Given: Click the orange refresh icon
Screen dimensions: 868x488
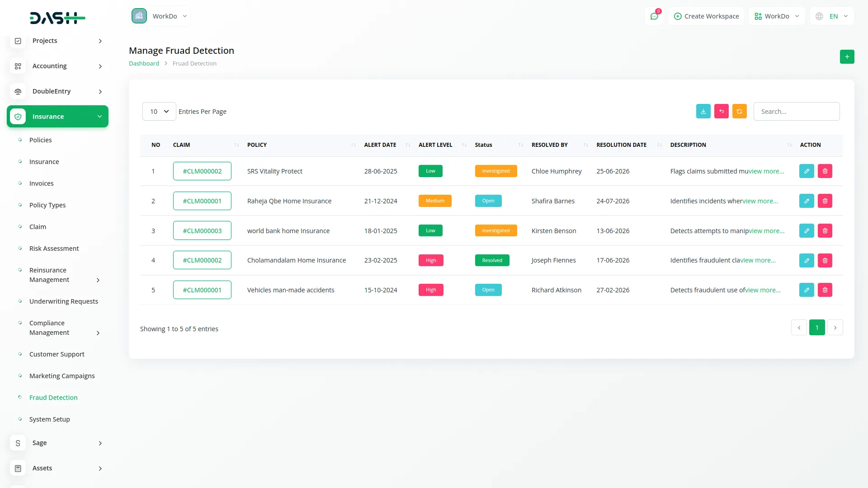Looking at the screenshot, I should (739, 111).
